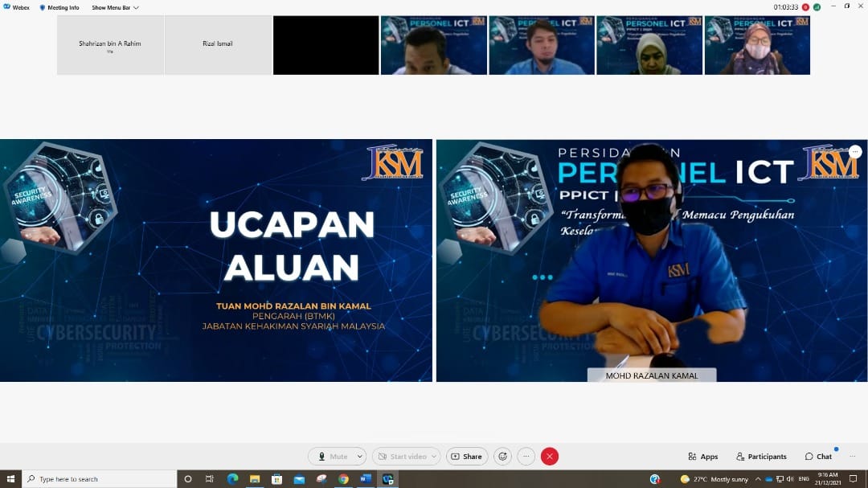Click the shared Ucapan Aluan slide
Screen dimensions: 868x488
[x=216, y=260]
